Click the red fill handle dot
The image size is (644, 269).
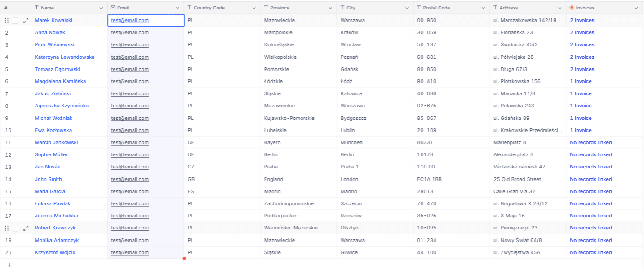pos(184,258)
